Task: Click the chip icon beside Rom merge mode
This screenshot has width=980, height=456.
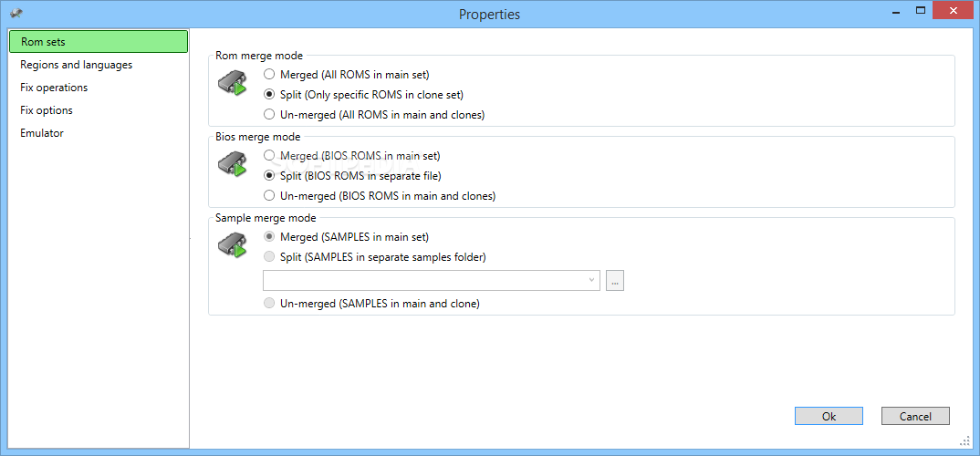Action: 231,84
